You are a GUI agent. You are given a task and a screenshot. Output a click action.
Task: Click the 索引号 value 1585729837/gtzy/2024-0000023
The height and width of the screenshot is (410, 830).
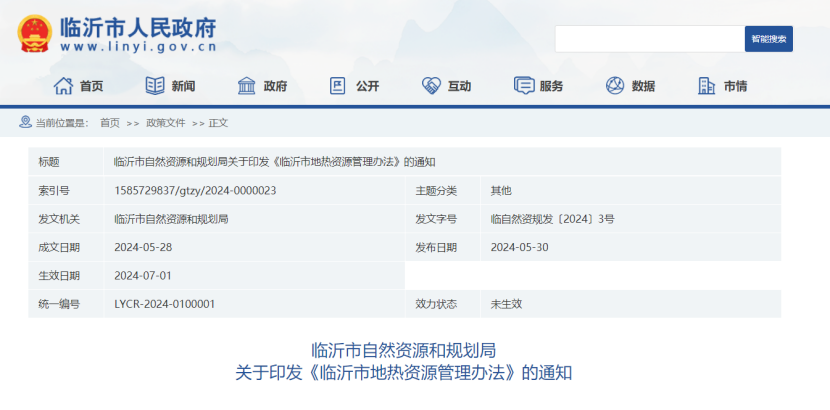[195, 190]
